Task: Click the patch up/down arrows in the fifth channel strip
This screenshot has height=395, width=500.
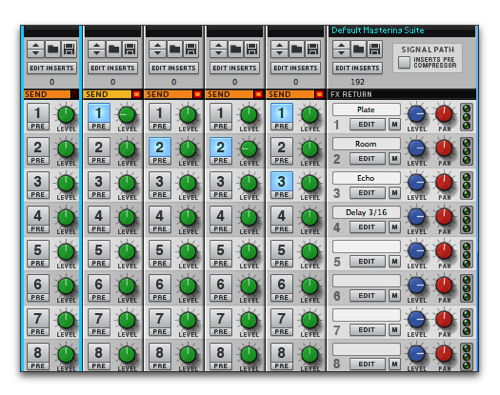Action: [280, 49]
